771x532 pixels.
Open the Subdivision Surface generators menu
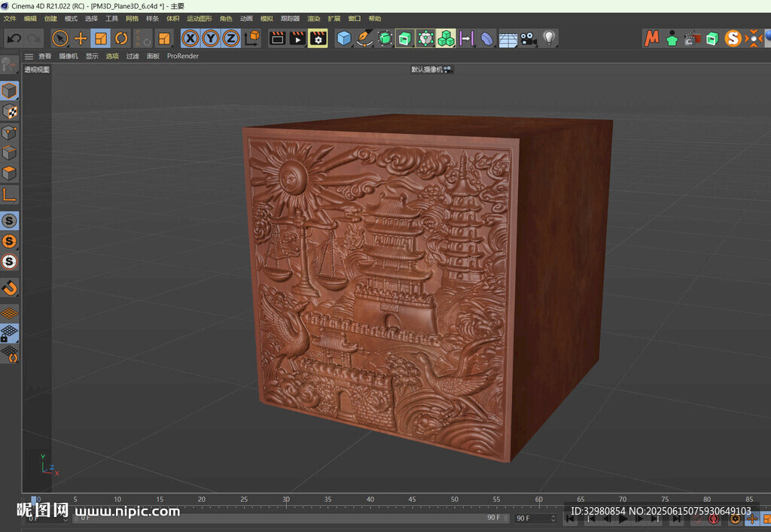click(x=385, y=38)
